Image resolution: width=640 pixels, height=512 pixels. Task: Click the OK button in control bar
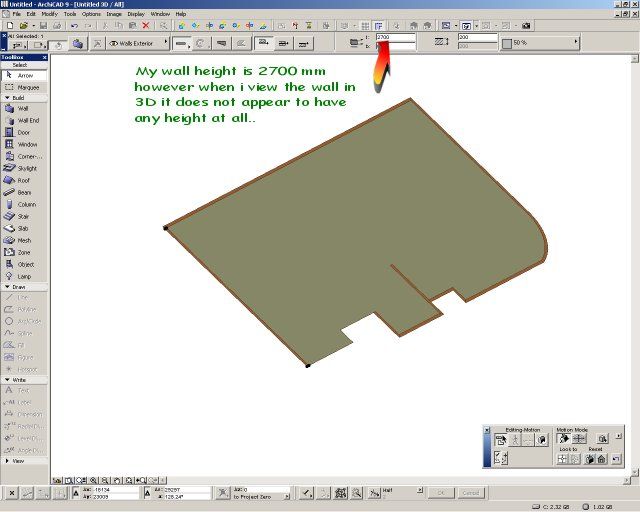pos(441,493)
